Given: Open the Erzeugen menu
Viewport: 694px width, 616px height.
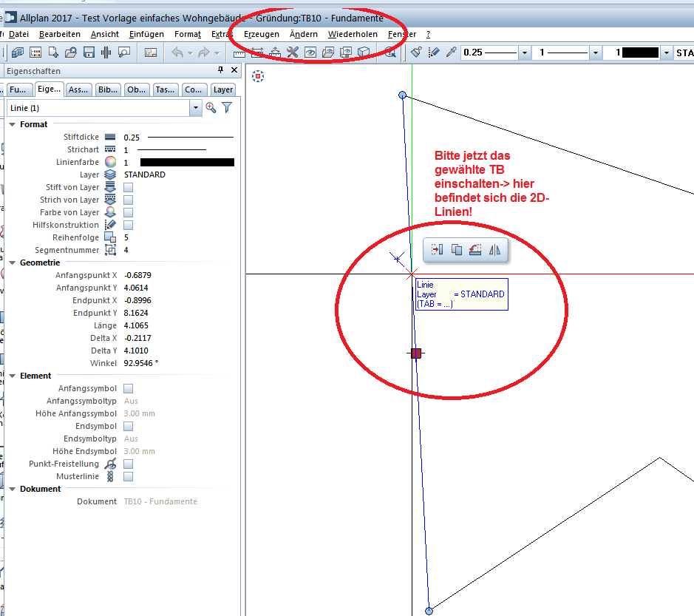Looking at the screenshot, I should [x=262, y=34].
